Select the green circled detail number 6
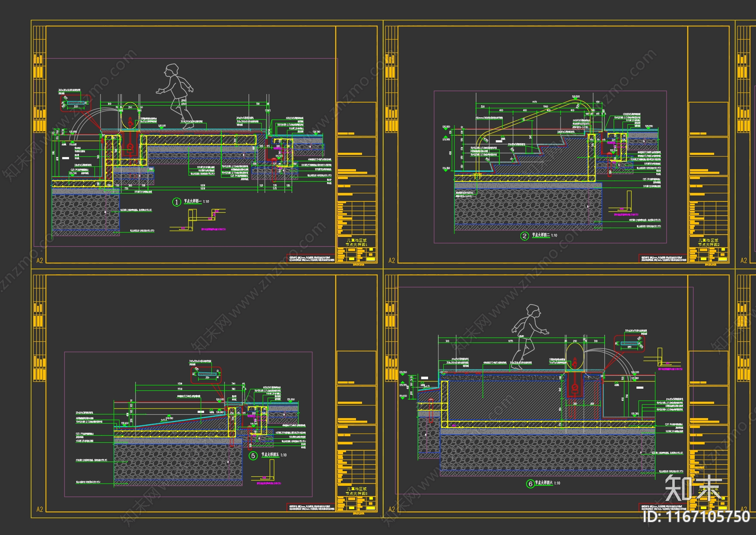 click(x=530, y=483)
